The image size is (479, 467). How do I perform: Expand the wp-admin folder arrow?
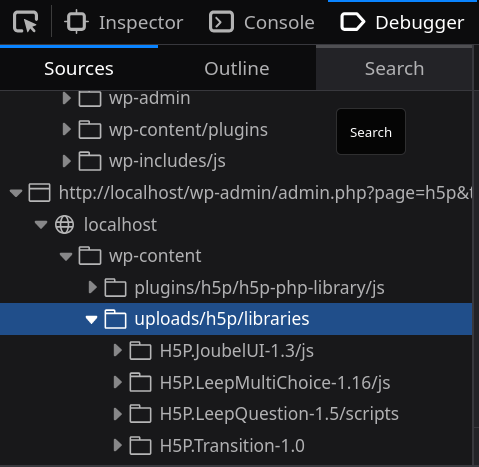[x=67, y=98]
